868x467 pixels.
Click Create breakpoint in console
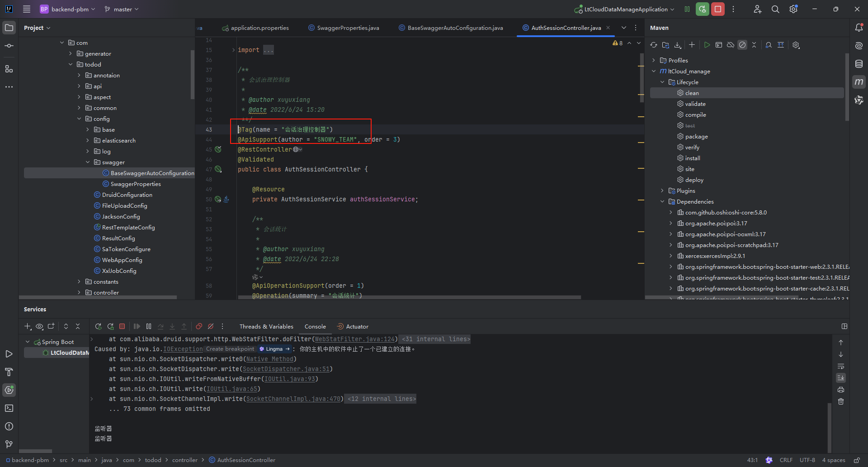coord(230,349)
